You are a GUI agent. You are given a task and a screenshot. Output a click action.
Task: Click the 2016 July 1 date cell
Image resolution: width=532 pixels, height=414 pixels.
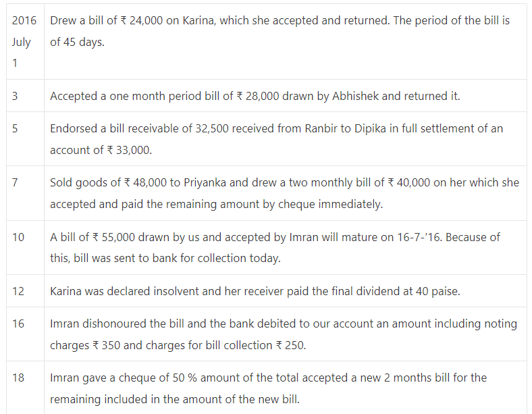[x=25, y=42]
